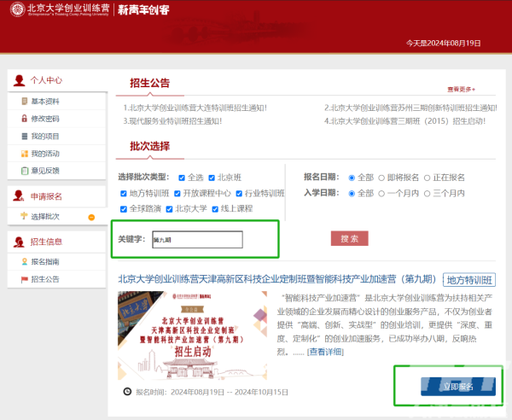Open 招生公告 sidebar menu item

45,279
